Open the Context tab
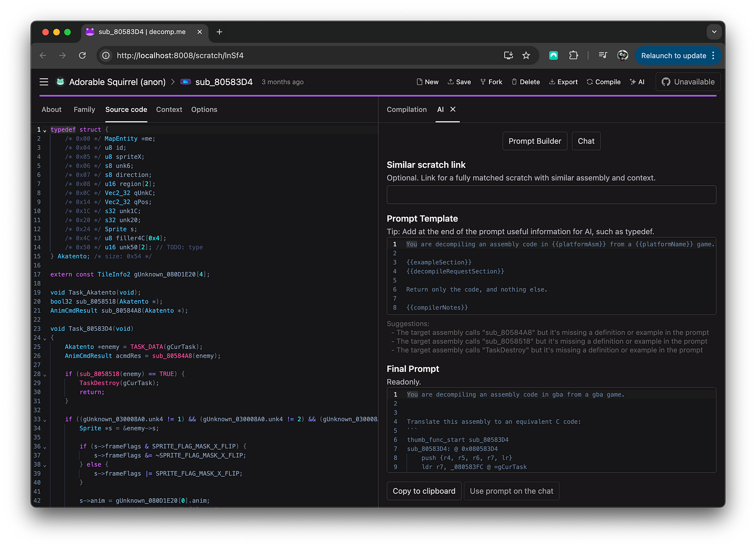The width and height of the screenshot is (756, 548). [169, 109]
